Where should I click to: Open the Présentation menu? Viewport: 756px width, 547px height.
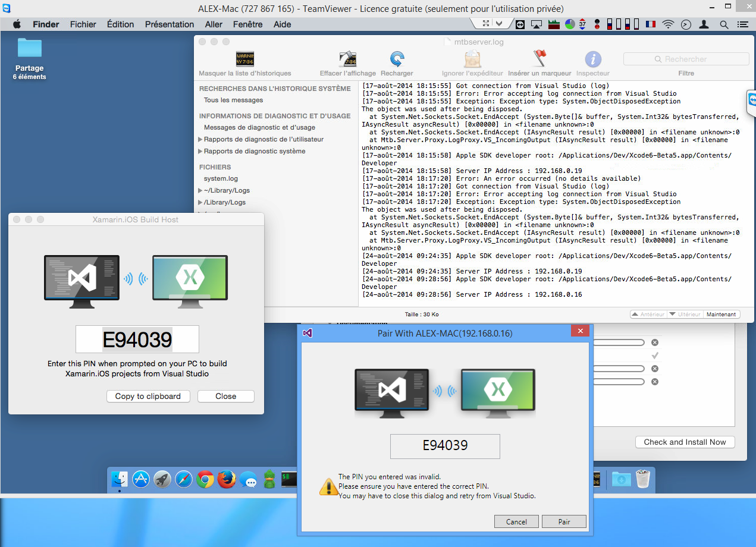[170, 24]
